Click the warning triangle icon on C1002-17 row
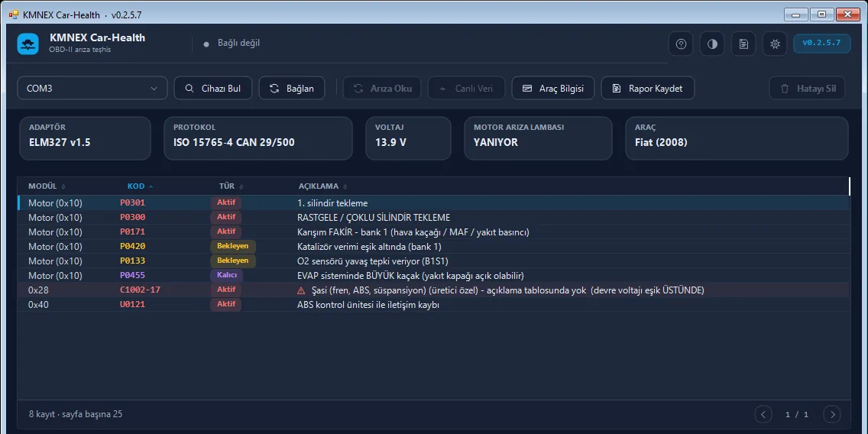Image resolution: width=868 pixels, height=434 pixels. click(x=301, y=290)
